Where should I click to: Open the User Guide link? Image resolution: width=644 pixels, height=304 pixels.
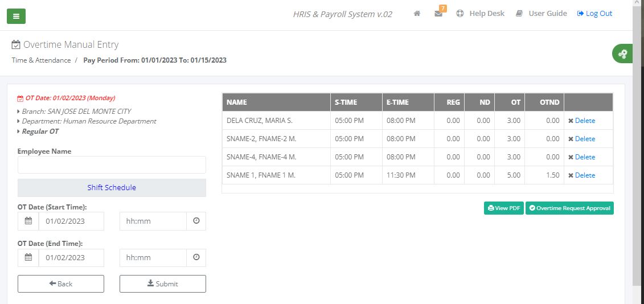[x=542, y=14]
